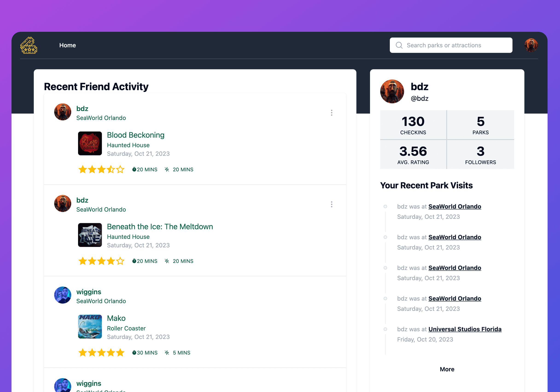Open Universal Studios Florida visit link
The image size is (560, 392).
[465, 329]
